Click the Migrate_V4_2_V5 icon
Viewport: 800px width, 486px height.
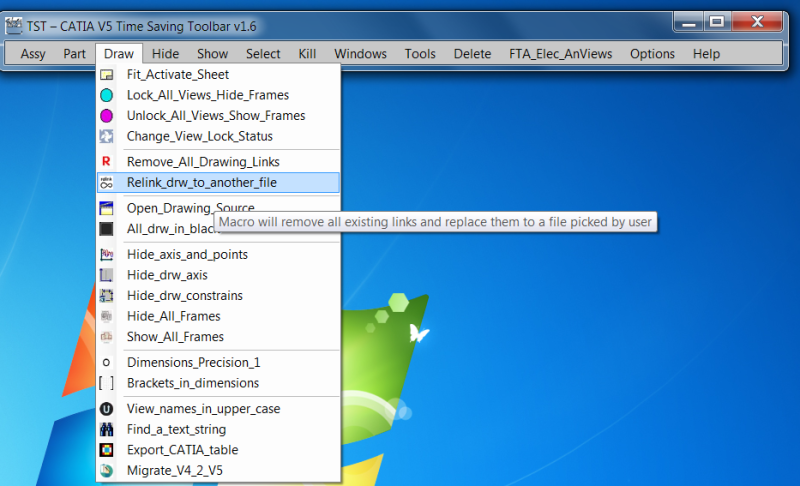[x=107, y=470]
